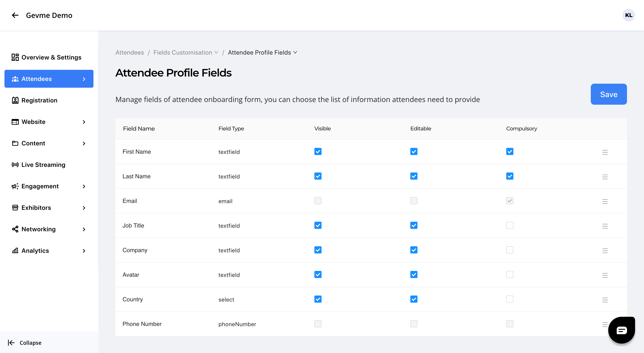Screen dimensions: 644x353
Task: Click the Country row reorder handle
Action: click(605, 300)
